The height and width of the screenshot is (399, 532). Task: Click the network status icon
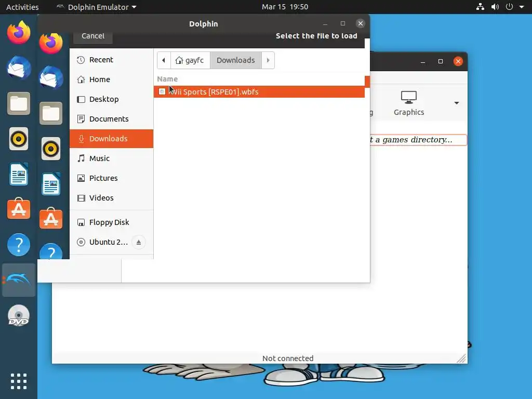click(x=480, y=7)
